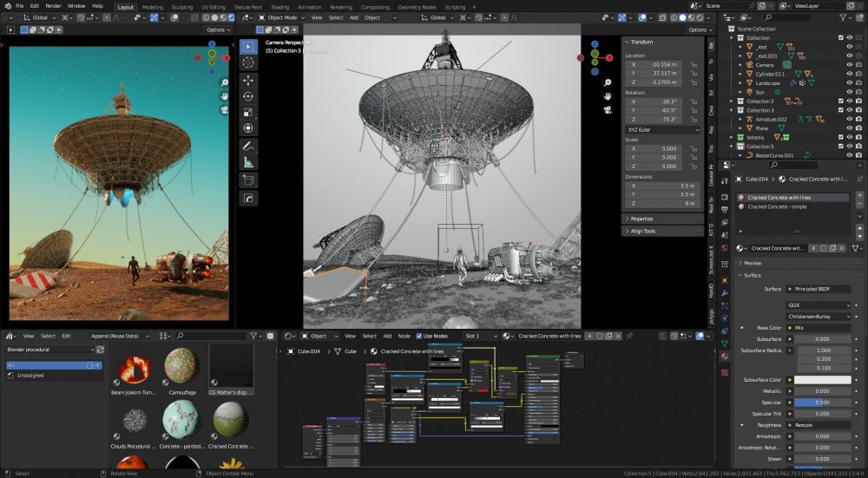
Task: Open the File menu
Action: pyautogui.click(x=19, y=6)
